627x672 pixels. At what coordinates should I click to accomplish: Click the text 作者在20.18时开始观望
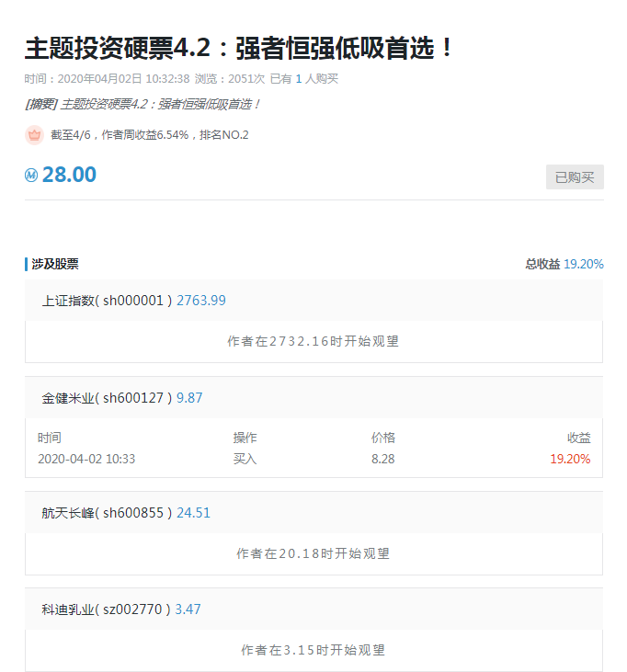pyautogui.click(x=313, y=553)
